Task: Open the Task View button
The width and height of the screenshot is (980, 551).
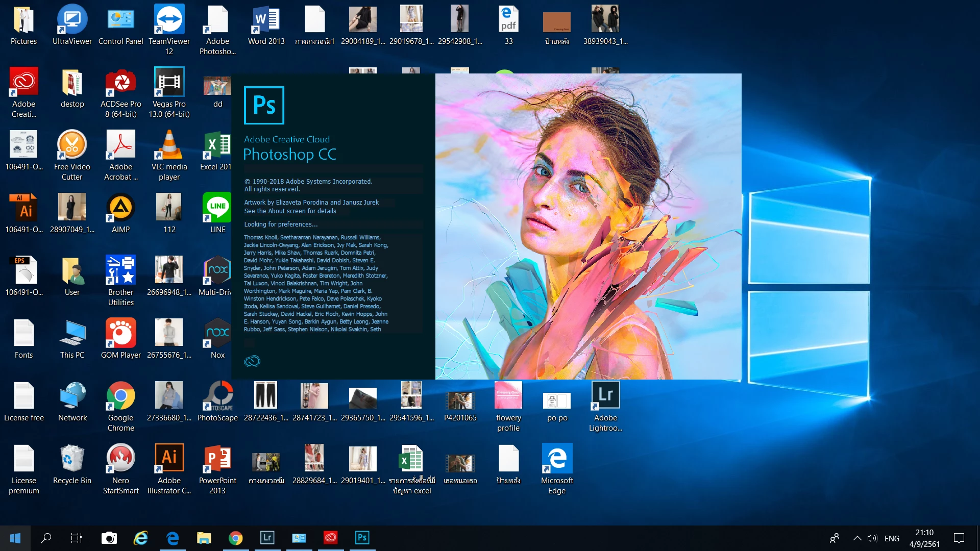Action: click(x=77, y=538)
